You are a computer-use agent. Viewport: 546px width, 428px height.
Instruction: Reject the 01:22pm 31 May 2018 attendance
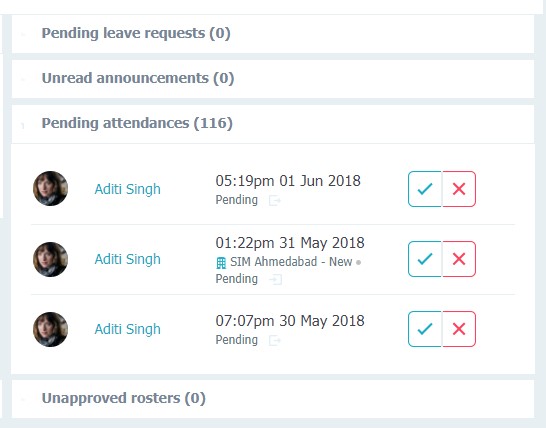[x=459, y=259]
